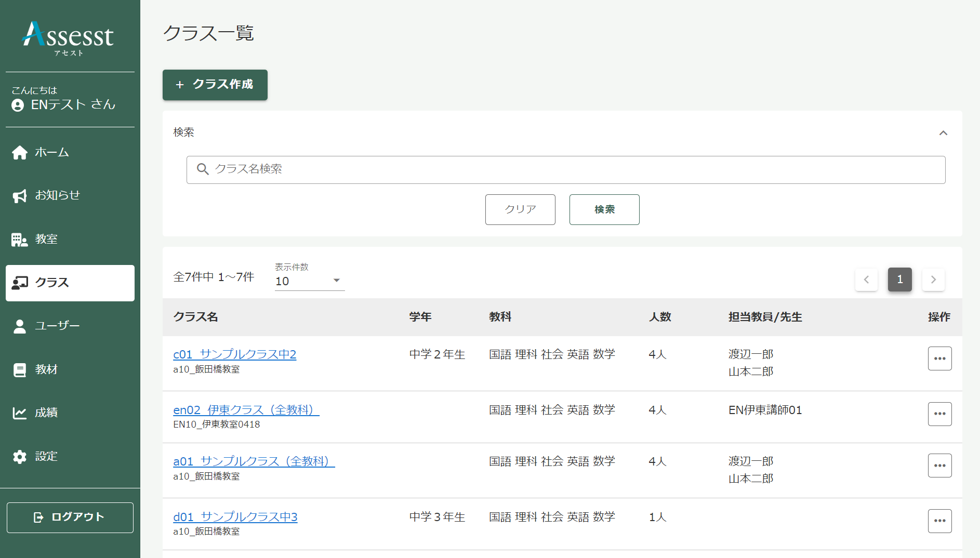
Task: Open actions menu for en02 伊東クラス row
Action: tap(939, 414)
